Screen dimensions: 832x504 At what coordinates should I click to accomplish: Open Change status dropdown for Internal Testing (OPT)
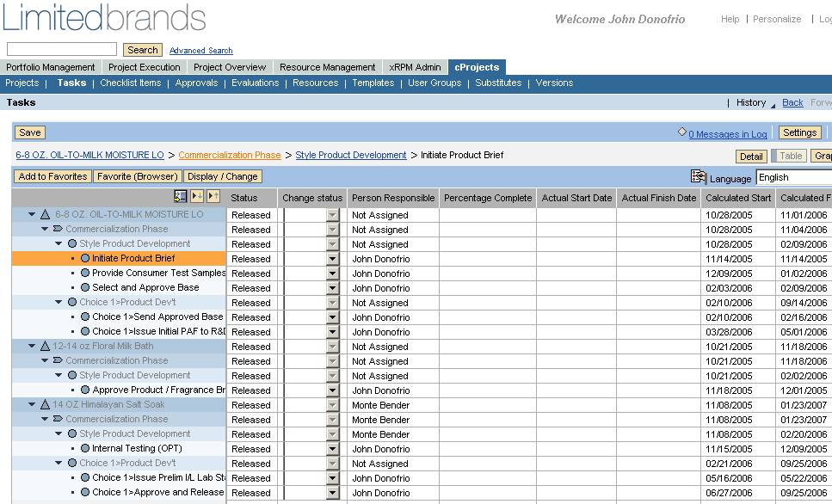pyautogui.click(x=333, y=449)
